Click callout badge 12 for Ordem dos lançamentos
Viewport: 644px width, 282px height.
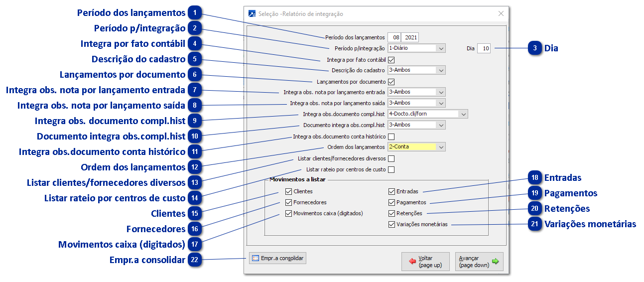pos(196,167)
